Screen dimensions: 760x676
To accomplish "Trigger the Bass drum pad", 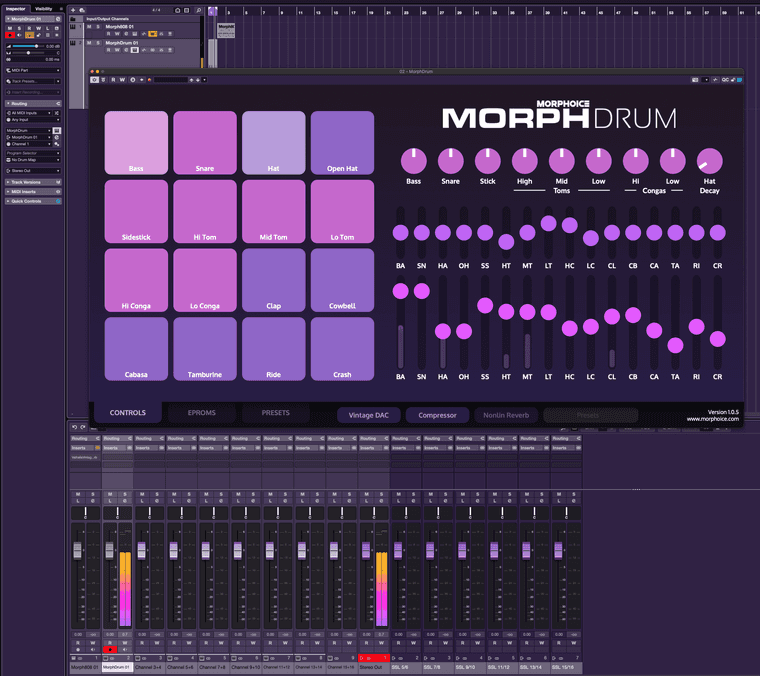I will 136,142.
